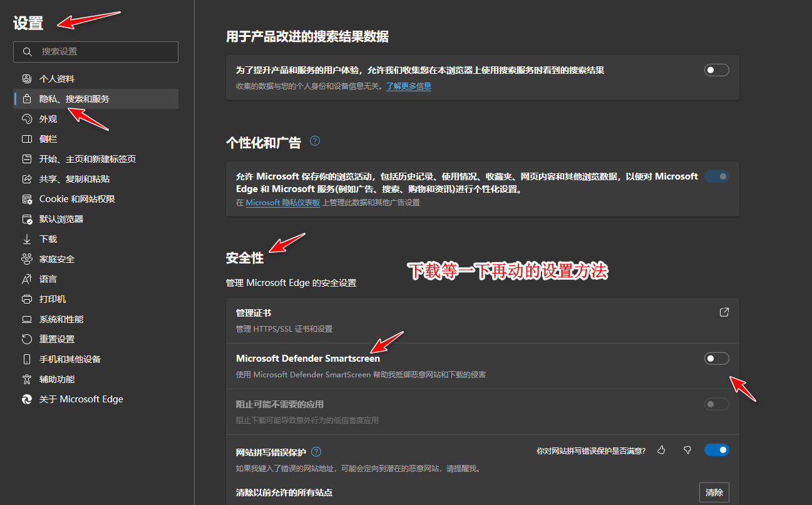Viewport: 812px width, 505px height.
Task: Click the help icon beside 网站拼写错误保护
Action: click(x=316, y=452)
